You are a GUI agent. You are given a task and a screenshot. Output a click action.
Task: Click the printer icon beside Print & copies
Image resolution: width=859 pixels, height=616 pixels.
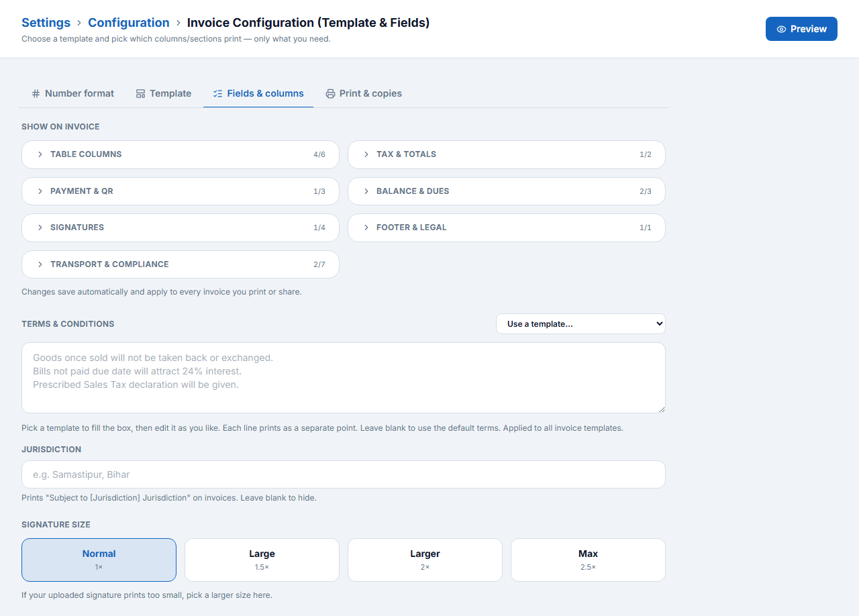[x=330, y=93]
